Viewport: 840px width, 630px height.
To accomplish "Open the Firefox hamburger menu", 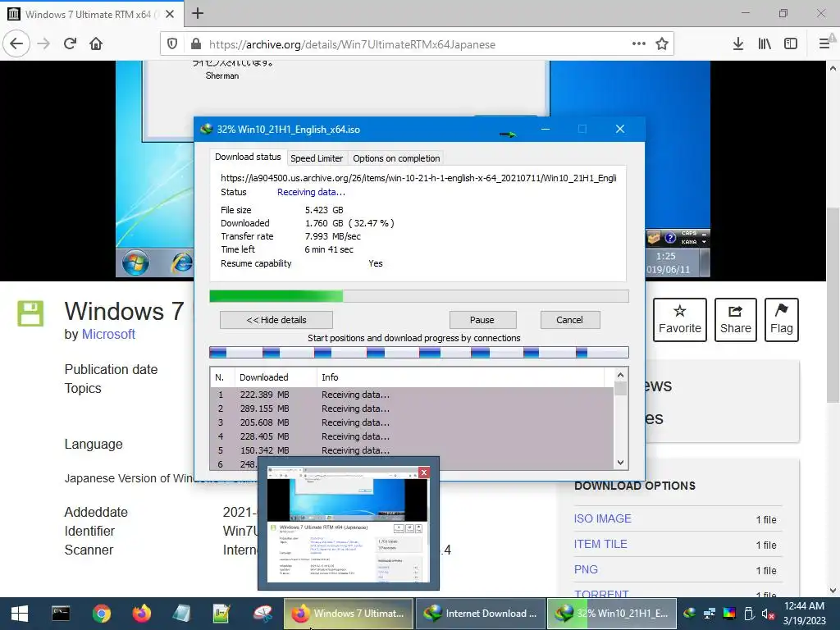I will [x=824, y=44].
